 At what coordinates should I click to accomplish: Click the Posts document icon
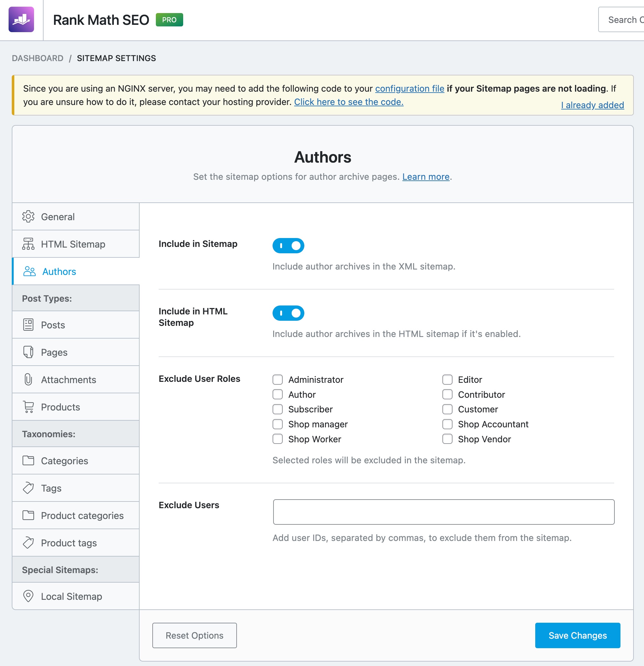point(29,325)
